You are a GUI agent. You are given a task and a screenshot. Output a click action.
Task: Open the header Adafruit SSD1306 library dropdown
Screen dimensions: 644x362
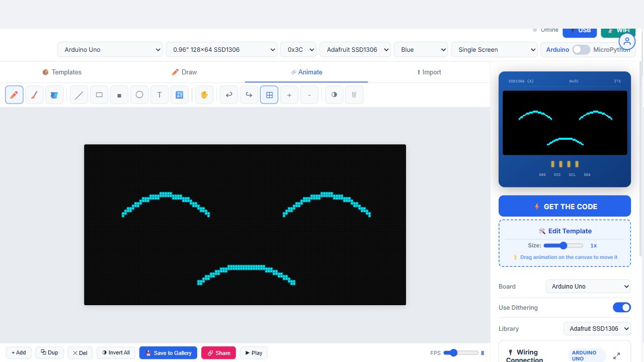click(x=355, y=50)
